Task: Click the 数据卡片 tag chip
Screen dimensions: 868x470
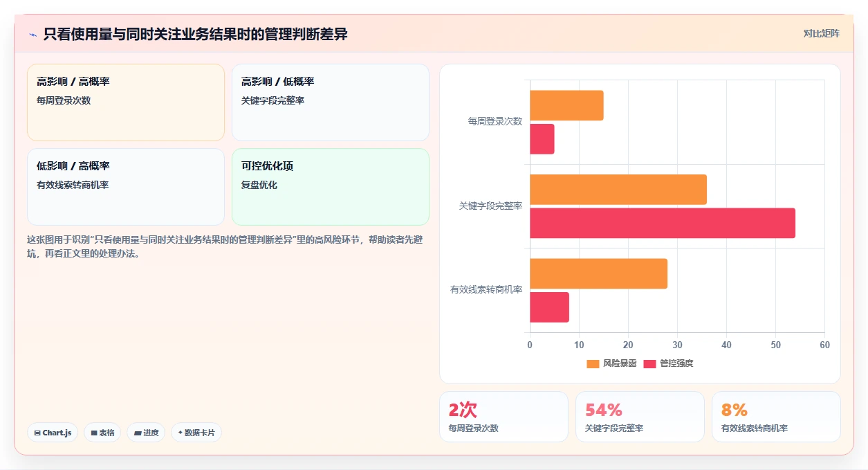Action: 196,433
